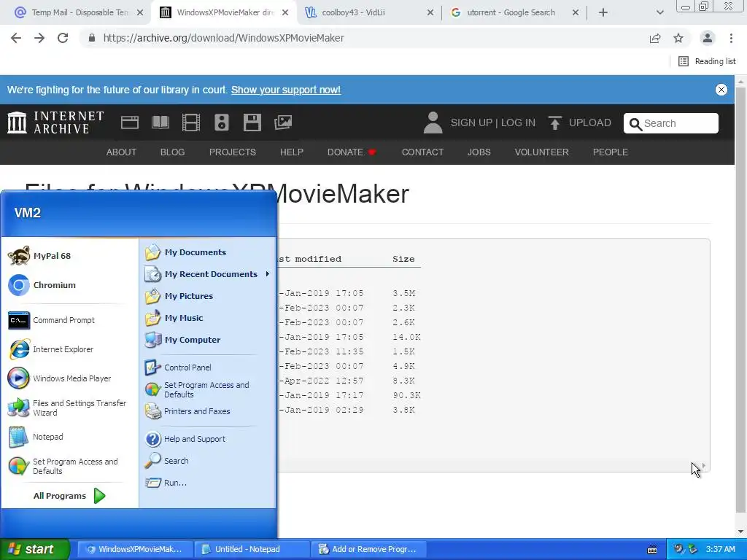Open the Reading list panel

pyautogui.click(x=707, y=61)
